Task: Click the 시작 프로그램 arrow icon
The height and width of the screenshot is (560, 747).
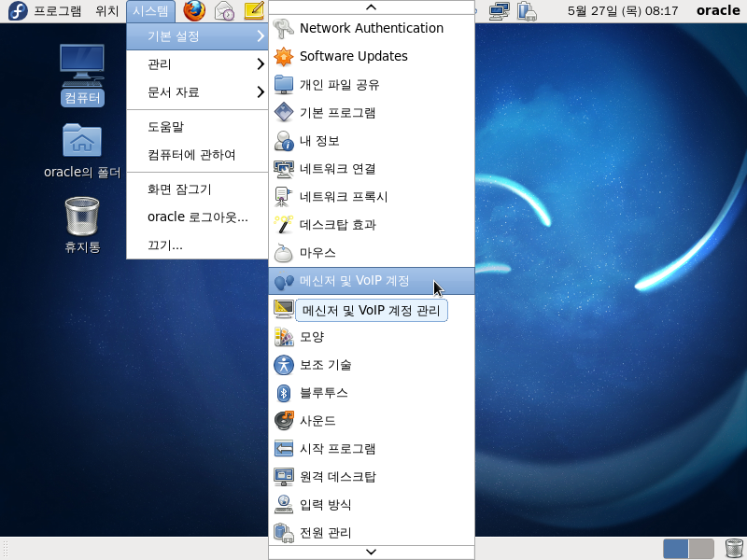Action: [284, 449]
